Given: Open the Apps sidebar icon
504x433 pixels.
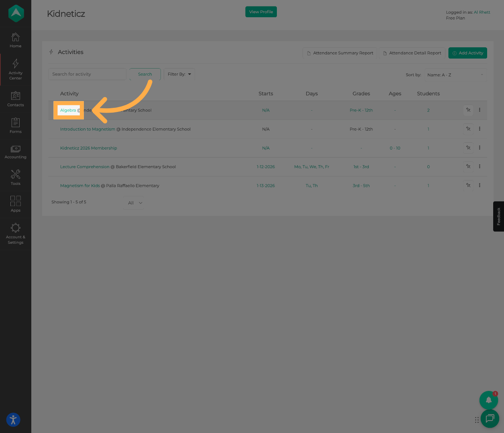Looking at the screenshot, I should click(16, 204).
